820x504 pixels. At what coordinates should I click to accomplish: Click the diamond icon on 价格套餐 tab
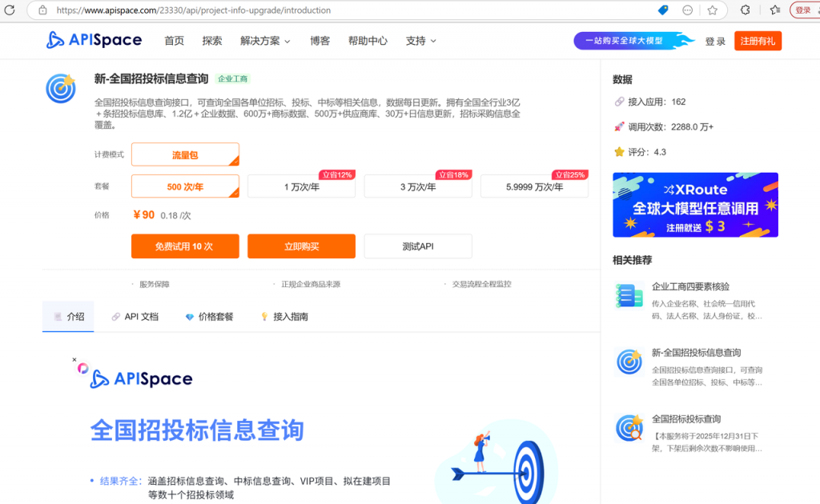click(x=187, y=316)
